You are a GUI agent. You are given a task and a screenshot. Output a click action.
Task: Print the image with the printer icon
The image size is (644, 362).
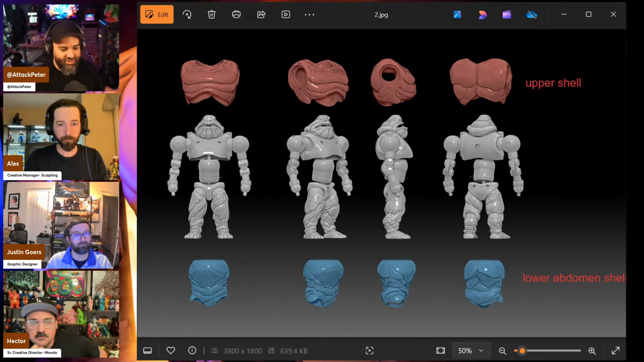click(x=236, y=15)
